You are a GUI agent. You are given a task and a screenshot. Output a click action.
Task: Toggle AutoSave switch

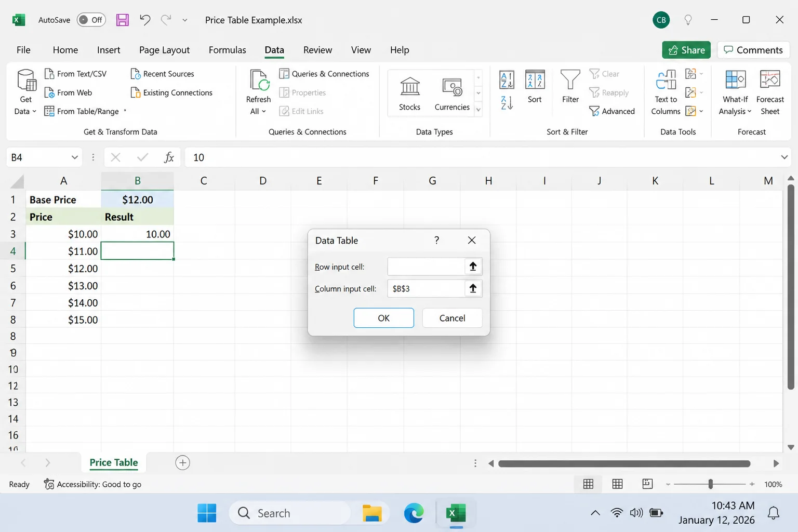coord(91,20)
